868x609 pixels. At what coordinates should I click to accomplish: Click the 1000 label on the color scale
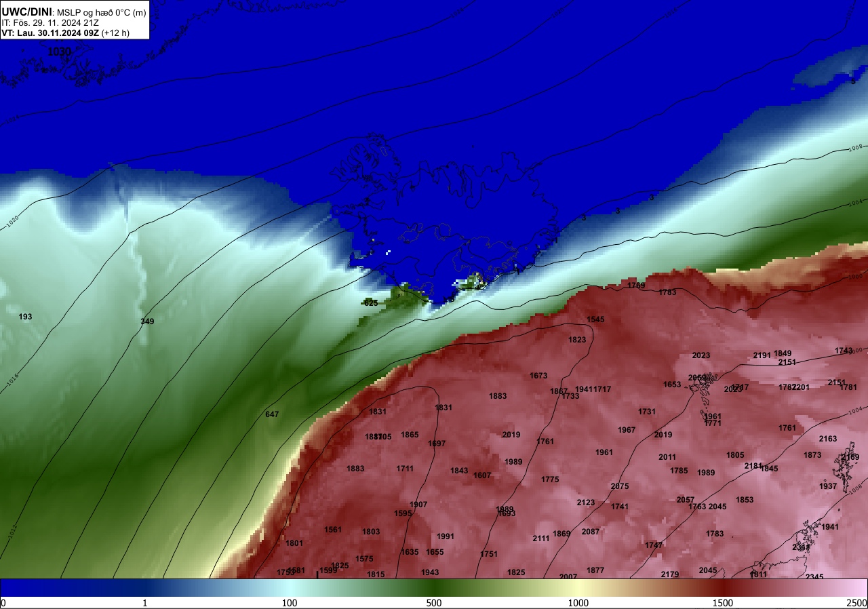pos(578,603)
